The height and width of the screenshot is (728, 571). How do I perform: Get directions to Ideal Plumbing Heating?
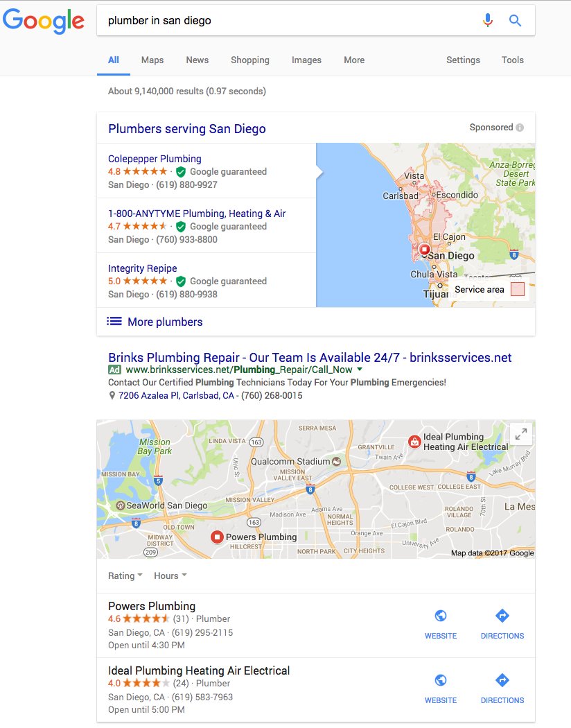[x=502, y=680]
